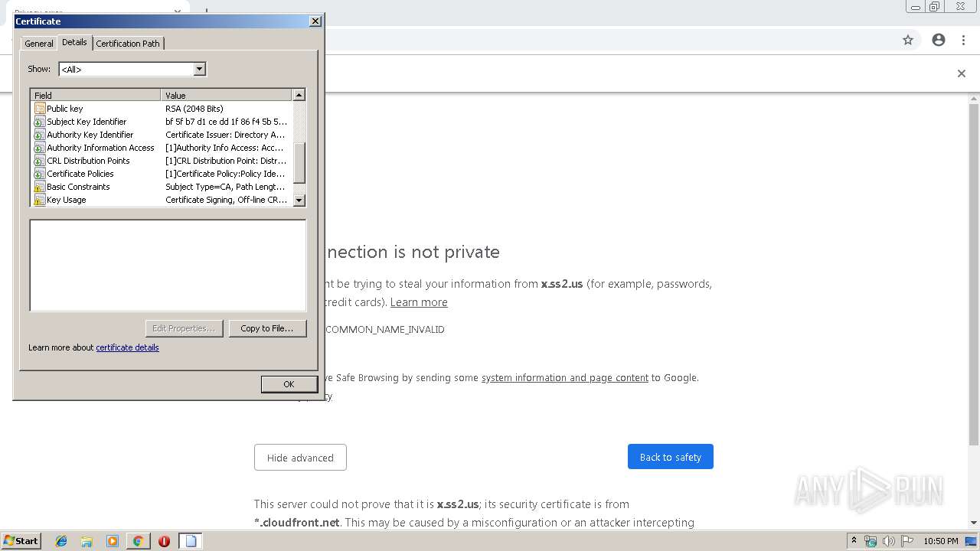This screenshot has height=551, width=980.
Task: Click the Basic Constraints warning icon
Action: (40, 187)
